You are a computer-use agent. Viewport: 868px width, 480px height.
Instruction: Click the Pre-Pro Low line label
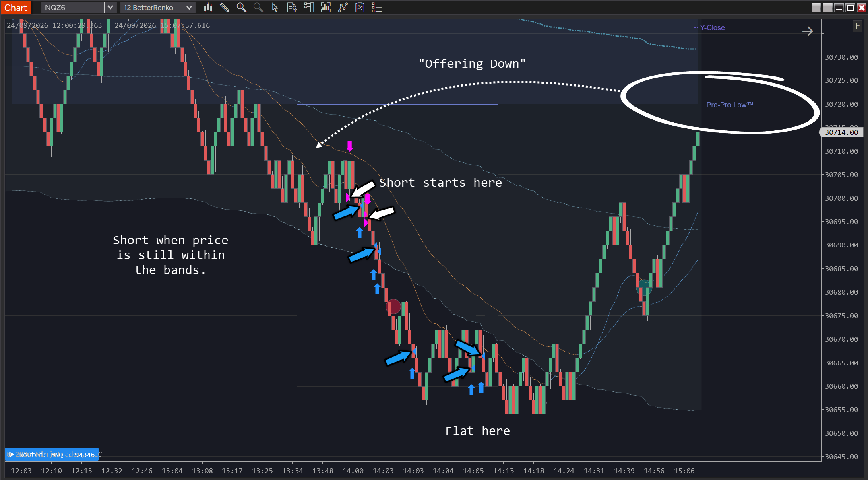point(730,105)
